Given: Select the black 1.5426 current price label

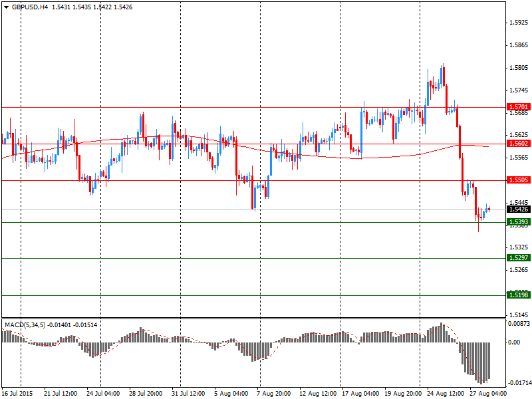Looking at the screenshot, I should (x=519, y=209).
